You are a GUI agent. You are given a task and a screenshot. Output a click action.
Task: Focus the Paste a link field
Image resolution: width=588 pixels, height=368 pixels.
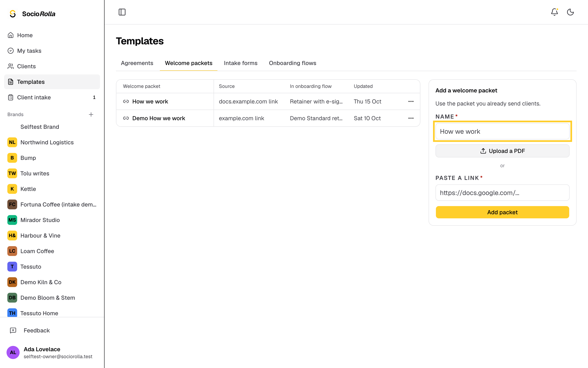(502, 193)
